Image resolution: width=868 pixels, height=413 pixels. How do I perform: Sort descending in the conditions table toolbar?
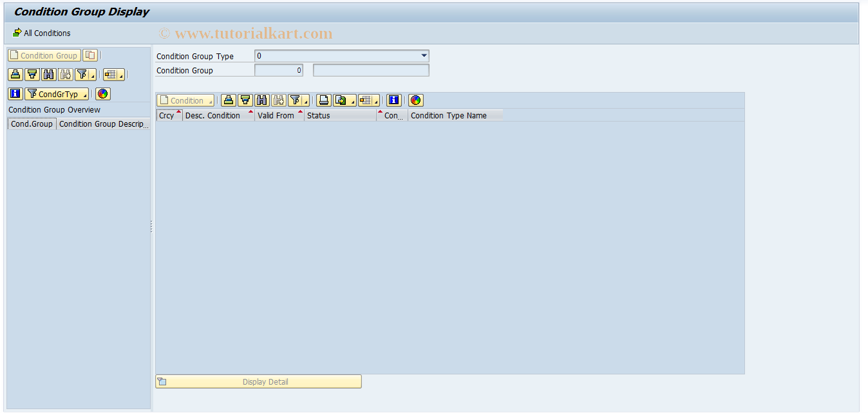coord(245,100)
